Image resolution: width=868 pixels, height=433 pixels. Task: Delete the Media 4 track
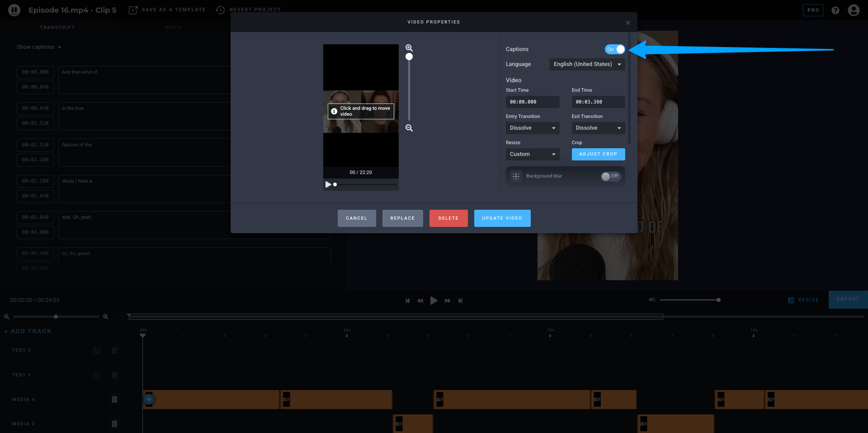coord(114,399)
